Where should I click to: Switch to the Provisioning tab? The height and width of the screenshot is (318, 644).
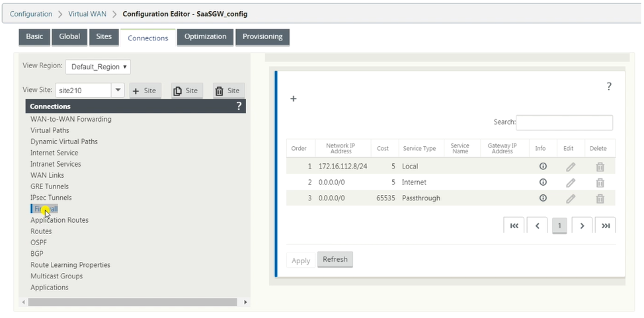(x=262, y=36)
